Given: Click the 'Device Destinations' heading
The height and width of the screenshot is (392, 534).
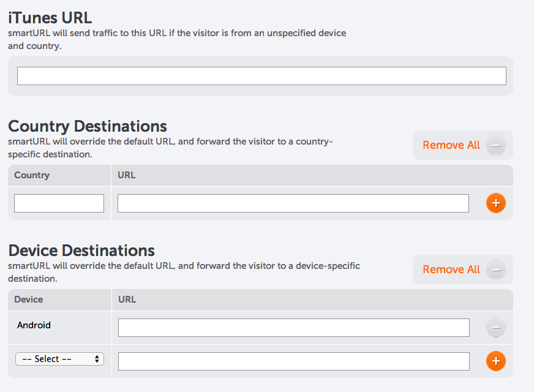Looking at the screenshot, I should coord(81,251).
